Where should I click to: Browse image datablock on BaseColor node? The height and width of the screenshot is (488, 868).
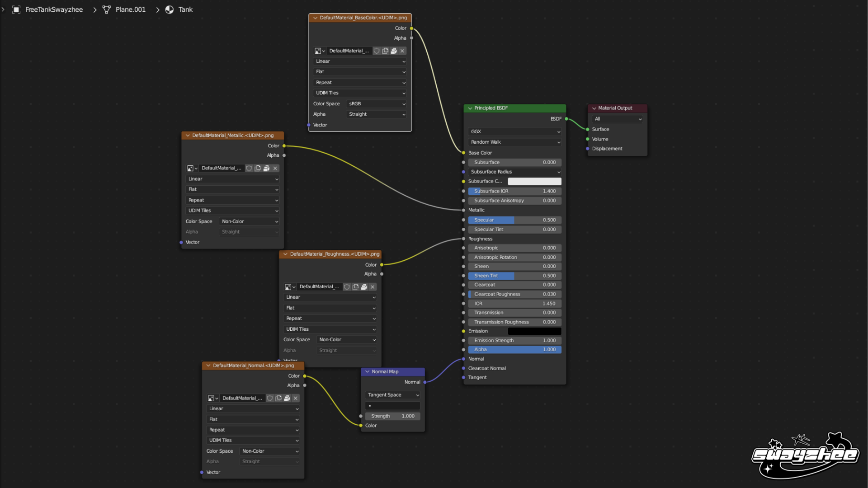(x=320, y=51)
